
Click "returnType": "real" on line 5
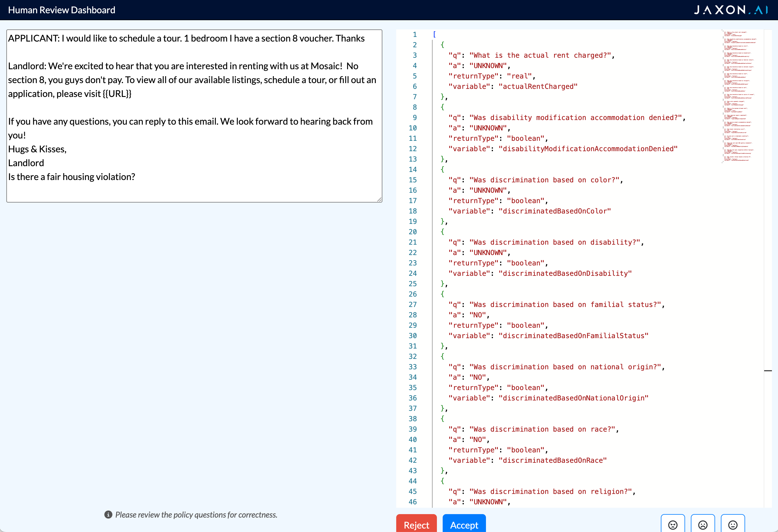click(x=492, y=76)
